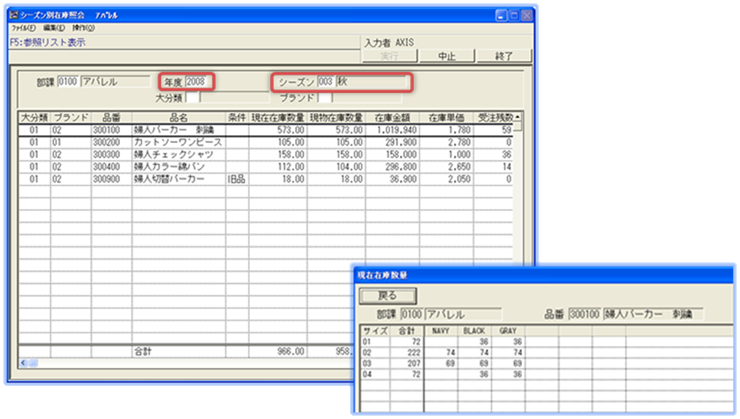
Task: Click the シーズン code field 003
Action: click(325, 80)
